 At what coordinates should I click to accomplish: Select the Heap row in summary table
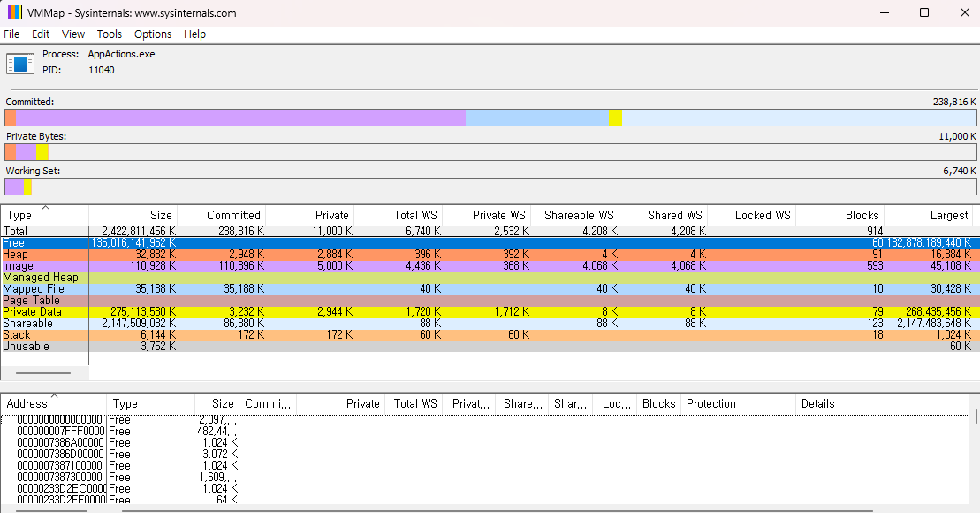point(488,255)
